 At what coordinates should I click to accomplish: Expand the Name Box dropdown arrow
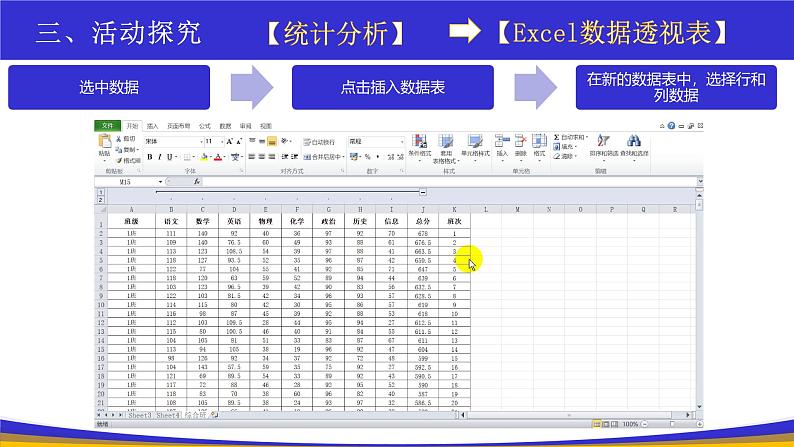(x=161, y=182)
